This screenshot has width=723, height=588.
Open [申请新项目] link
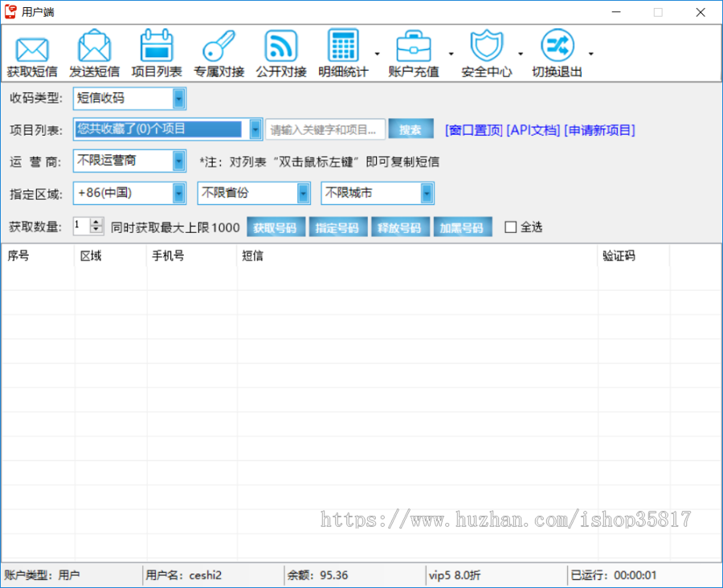coord(599,129)
